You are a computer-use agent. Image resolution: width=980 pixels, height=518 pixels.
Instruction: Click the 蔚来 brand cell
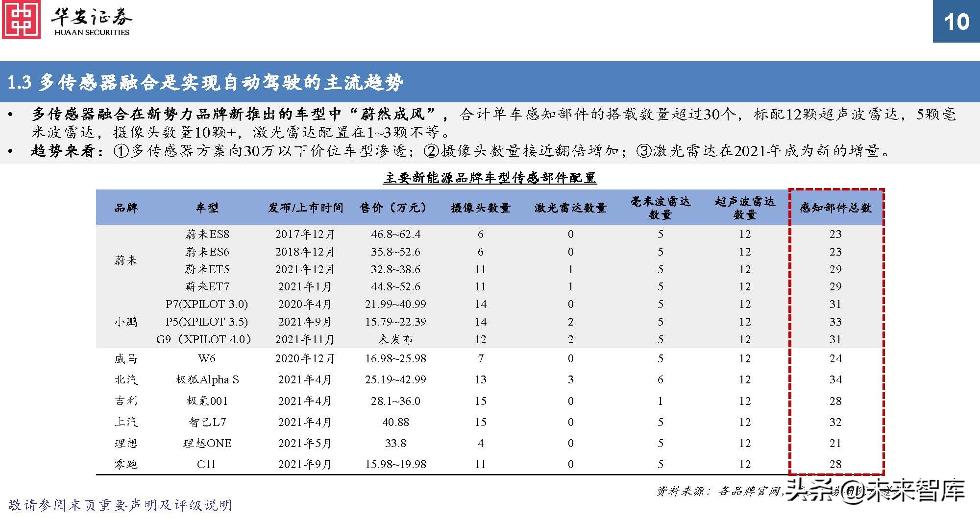click(x=126, y=260)
